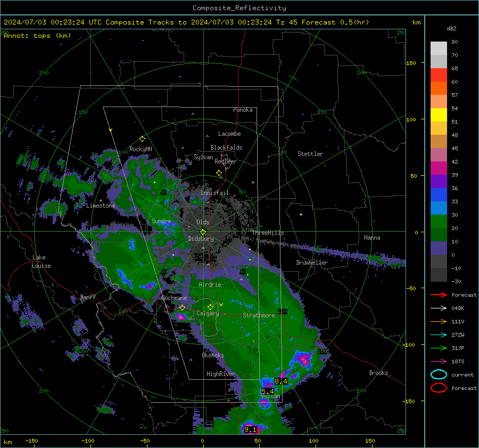Select the bright green 30 dBZ swatch
Screen dimensions: 479x448
[439, 222]
